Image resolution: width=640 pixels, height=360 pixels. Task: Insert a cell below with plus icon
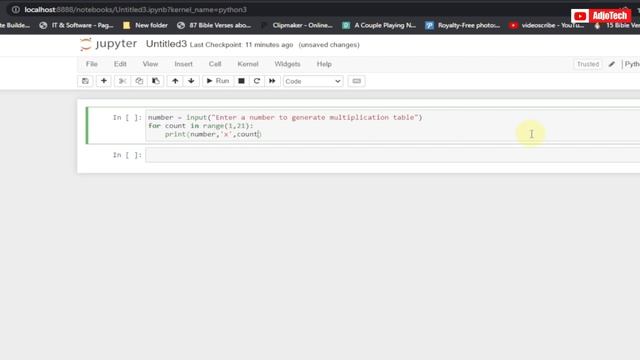(x=104, y=81)
